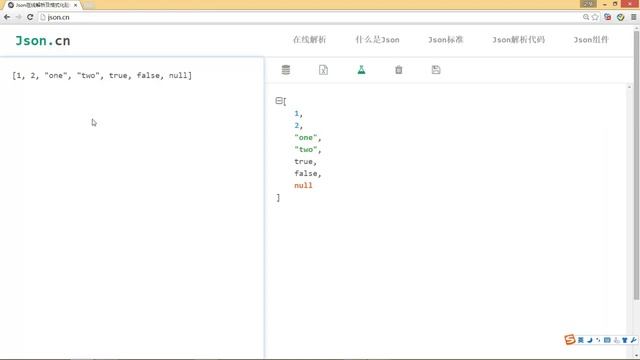
Task: Click the floppy disk save icon
Action: point(436,70)
